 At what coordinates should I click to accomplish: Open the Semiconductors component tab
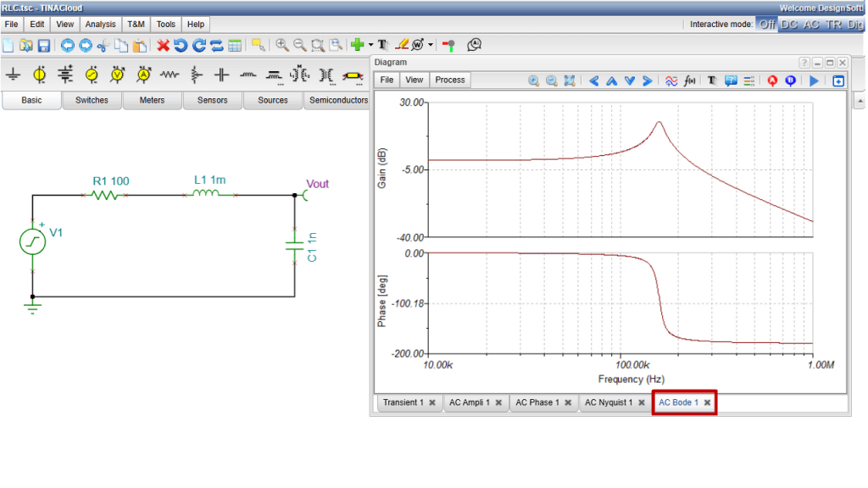(338, 100)
